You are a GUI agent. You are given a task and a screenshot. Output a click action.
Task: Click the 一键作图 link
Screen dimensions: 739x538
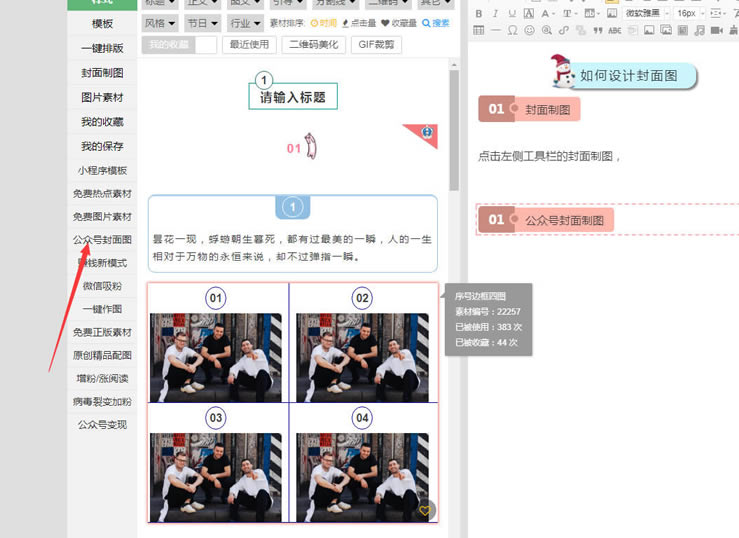[102, 309]
